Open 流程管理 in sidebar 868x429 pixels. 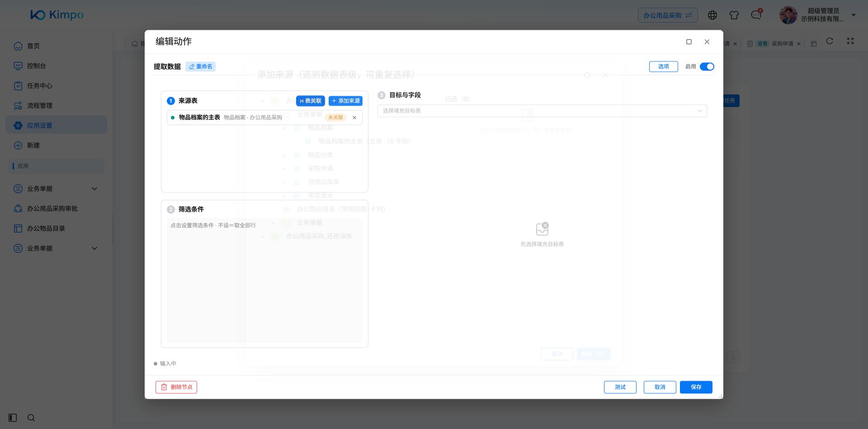56,105
